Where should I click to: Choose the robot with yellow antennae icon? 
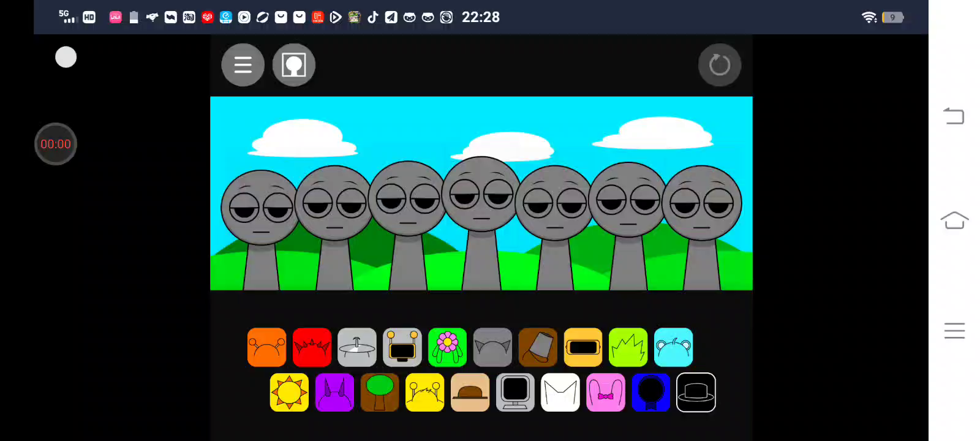pyautogui.click(x=402, y=347)
